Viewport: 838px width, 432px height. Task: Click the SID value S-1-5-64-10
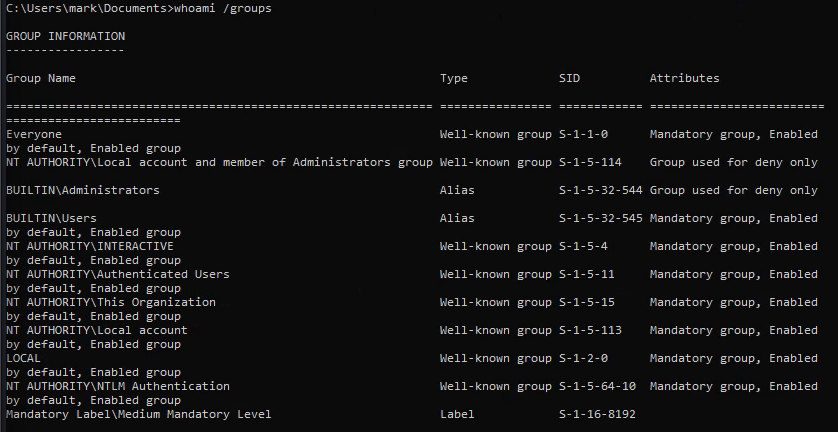coord(598,386)
